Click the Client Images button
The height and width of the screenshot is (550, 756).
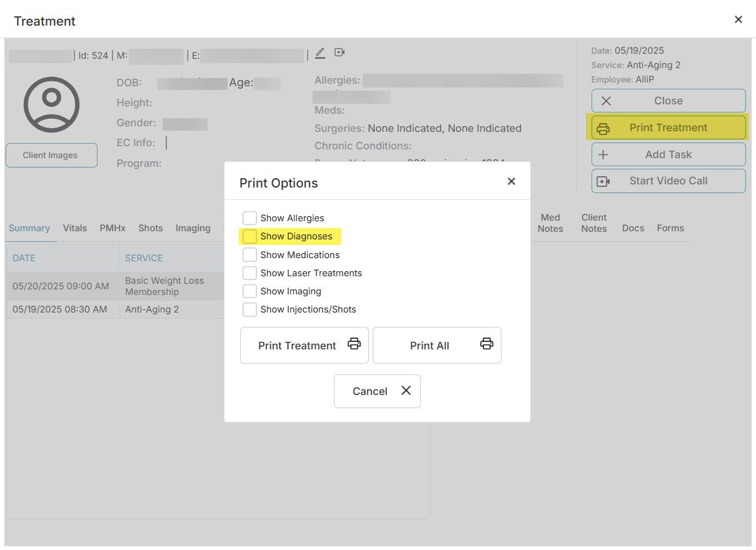pos(51,155)
